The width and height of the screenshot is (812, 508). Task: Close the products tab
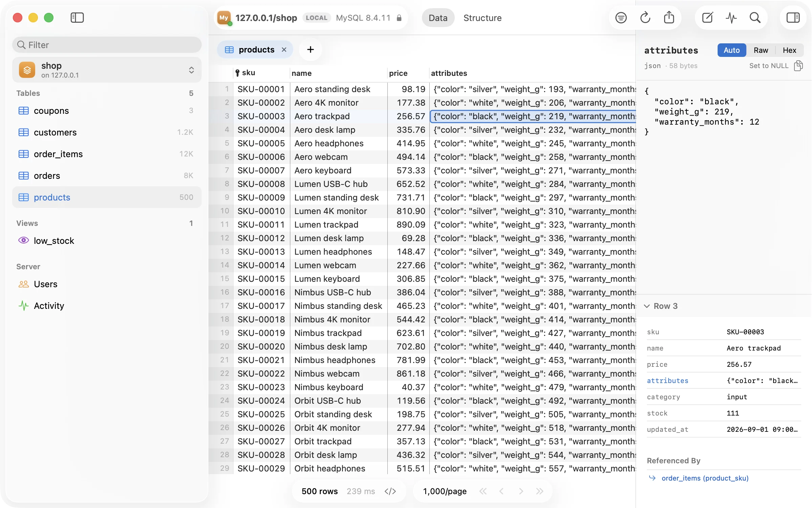pos(284,50)
